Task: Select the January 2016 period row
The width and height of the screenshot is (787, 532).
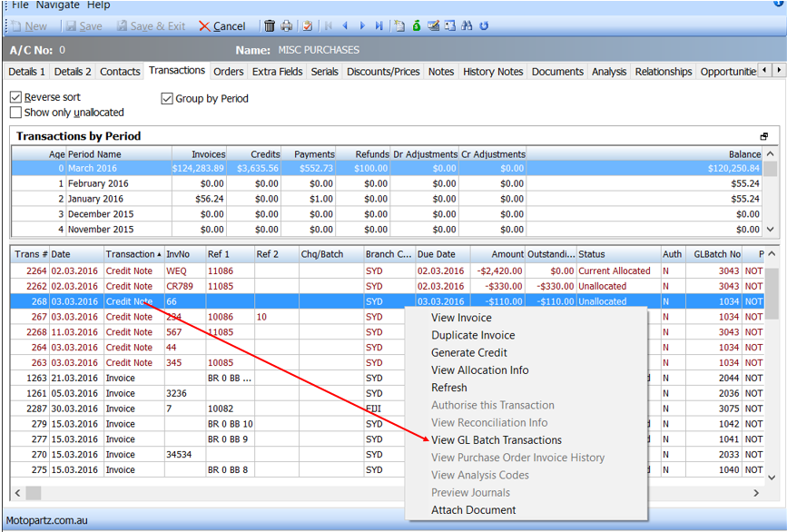Action: click(x=387, y=199)
